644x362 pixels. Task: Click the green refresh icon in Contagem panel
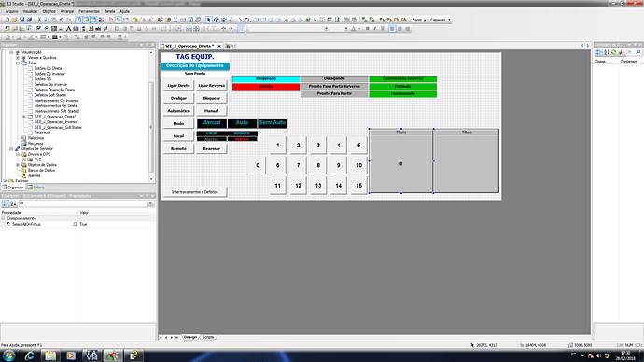[613, 52]
